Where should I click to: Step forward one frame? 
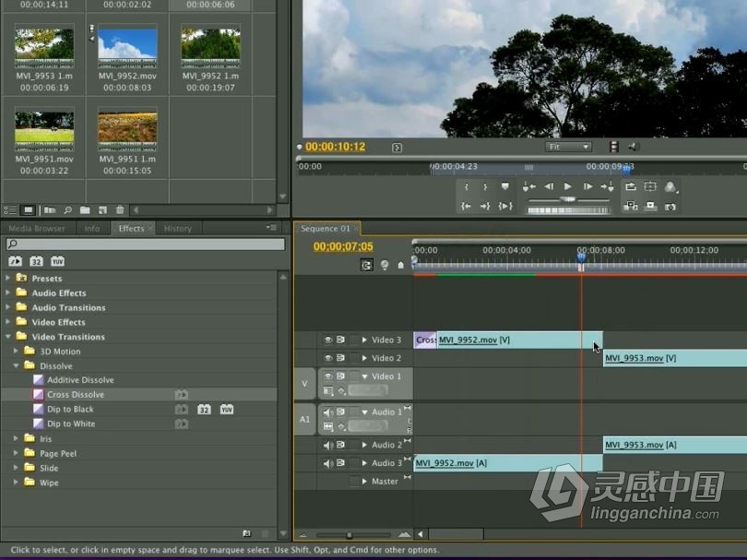click(587, 187)
